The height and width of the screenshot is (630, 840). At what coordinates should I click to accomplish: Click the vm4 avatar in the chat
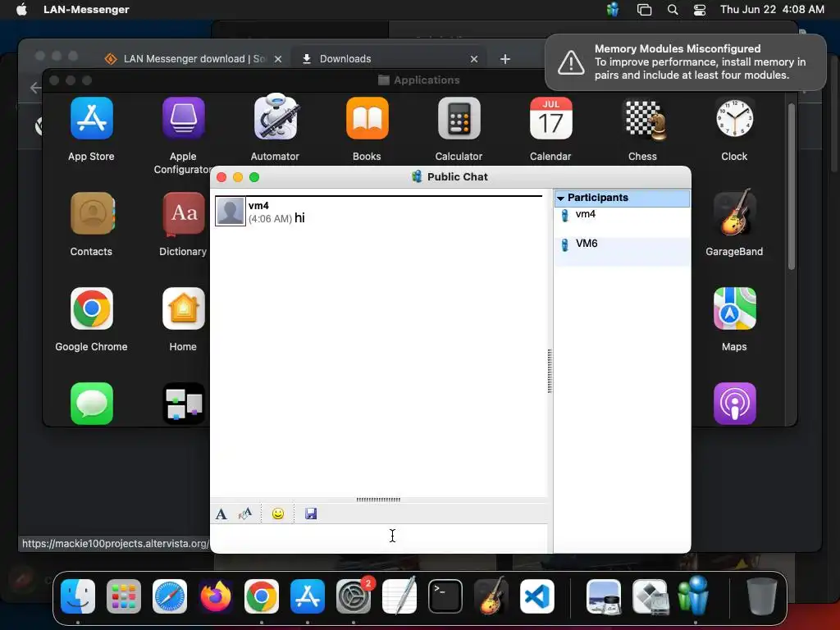pyautogui.click(x=231, y=212)
